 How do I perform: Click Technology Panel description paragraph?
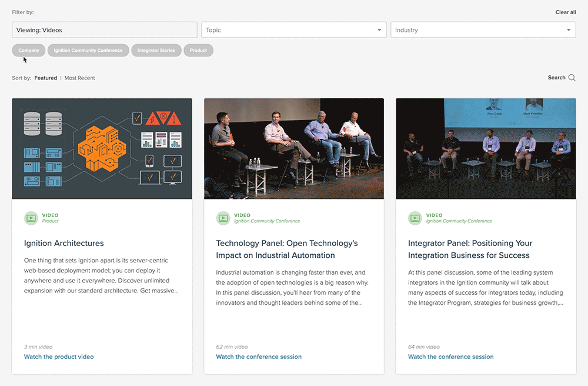[x=292, y=288]
